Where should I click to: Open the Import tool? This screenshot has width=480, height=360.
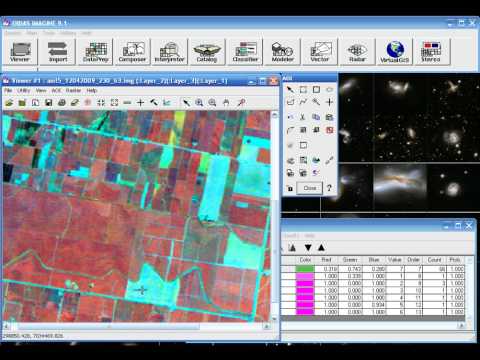(x=58, y=52)
